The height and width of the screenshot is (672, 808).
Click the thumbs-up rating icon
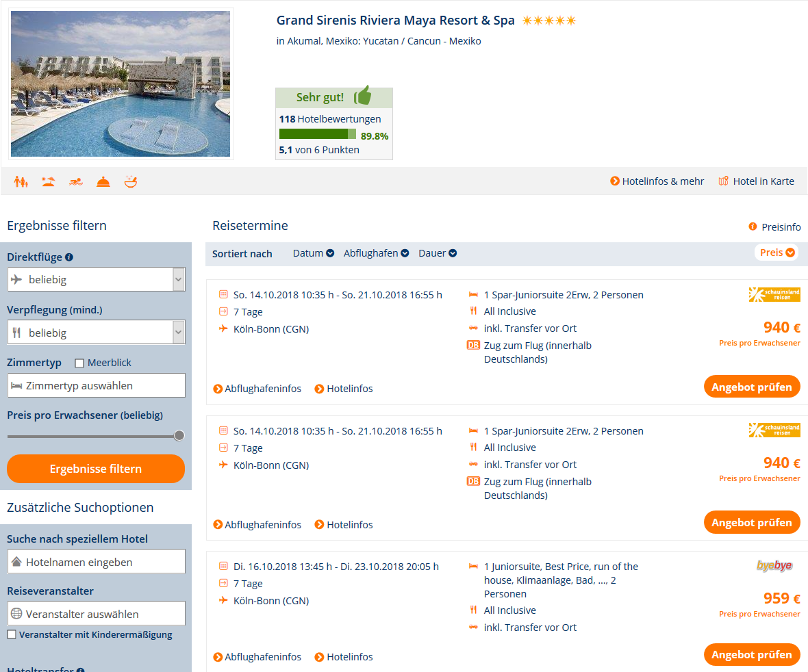point(363,96)
